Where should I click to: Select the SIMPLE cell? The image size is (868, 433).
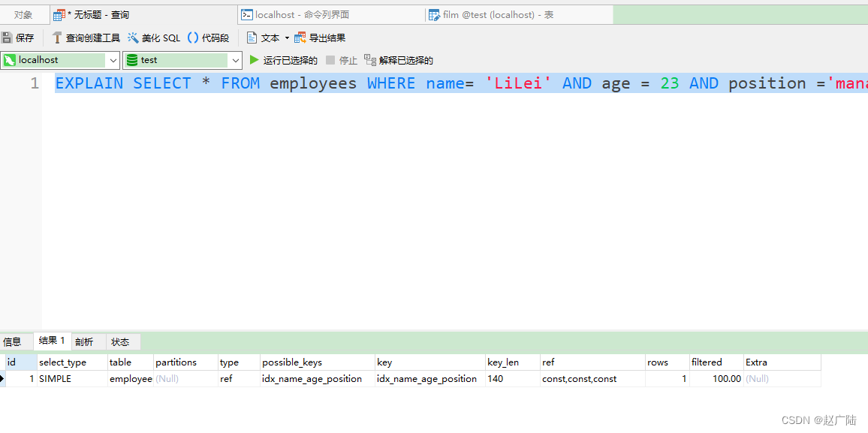coord(72,379)
